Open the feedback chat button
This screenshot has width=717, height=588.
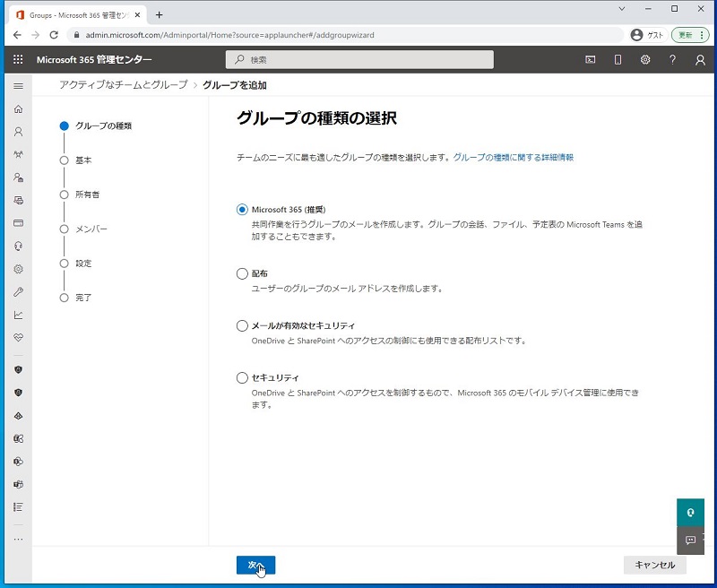point(690,540)
